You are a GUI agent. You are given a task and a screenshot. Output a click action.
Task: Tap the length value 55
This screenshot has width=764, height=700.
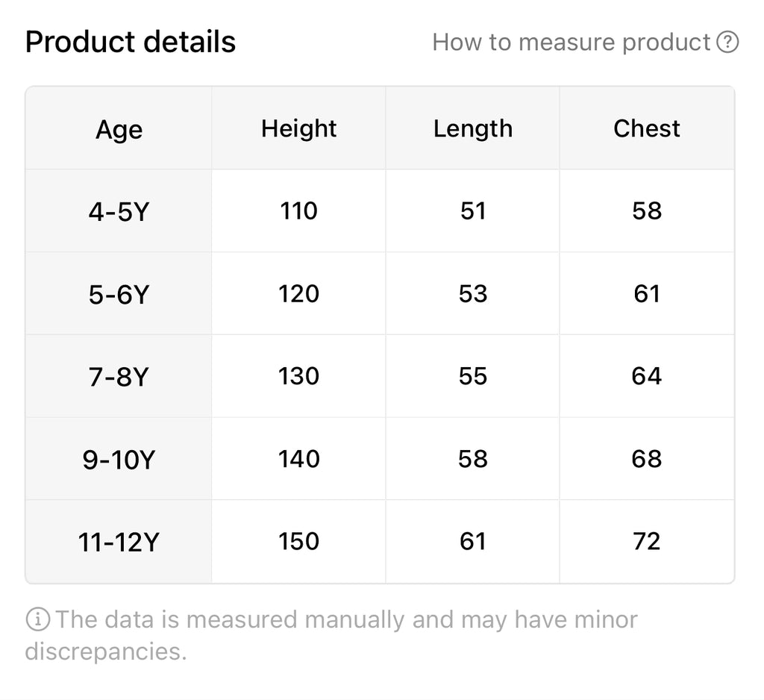point(472,376)
